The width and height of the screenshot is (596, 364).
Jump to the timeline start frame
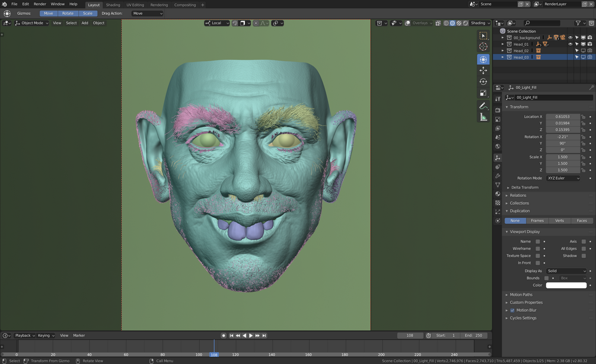click(231, 336)
